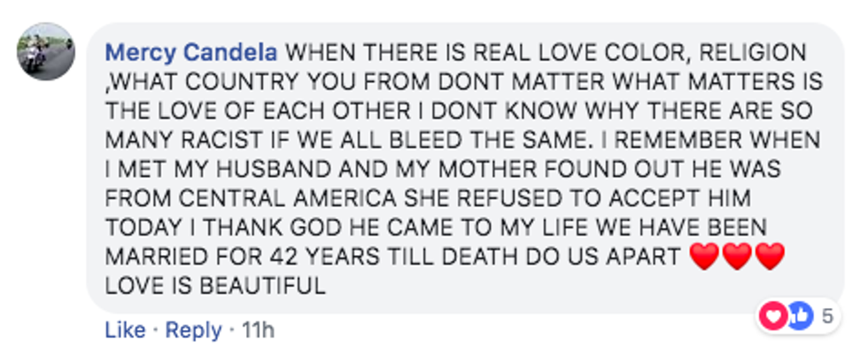Open Mercy Candela's profile picture
This screenshot has width=868, height=355.
pos(46,51)
